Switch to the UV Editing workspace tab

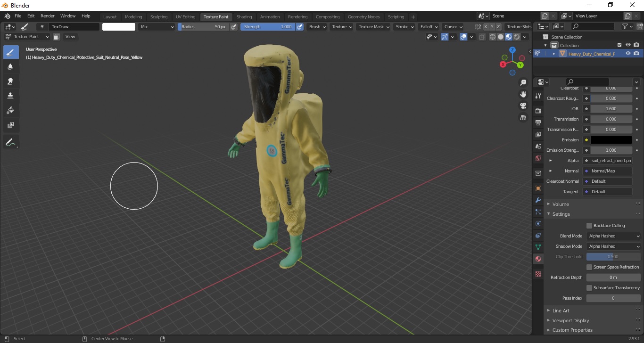point(185,17)
